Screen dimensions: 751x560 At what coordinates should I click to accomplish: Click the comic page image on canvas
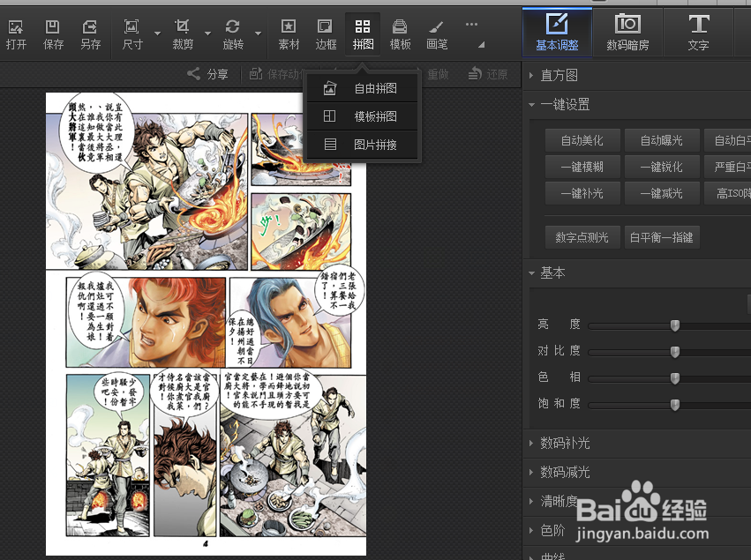point(206,324)
